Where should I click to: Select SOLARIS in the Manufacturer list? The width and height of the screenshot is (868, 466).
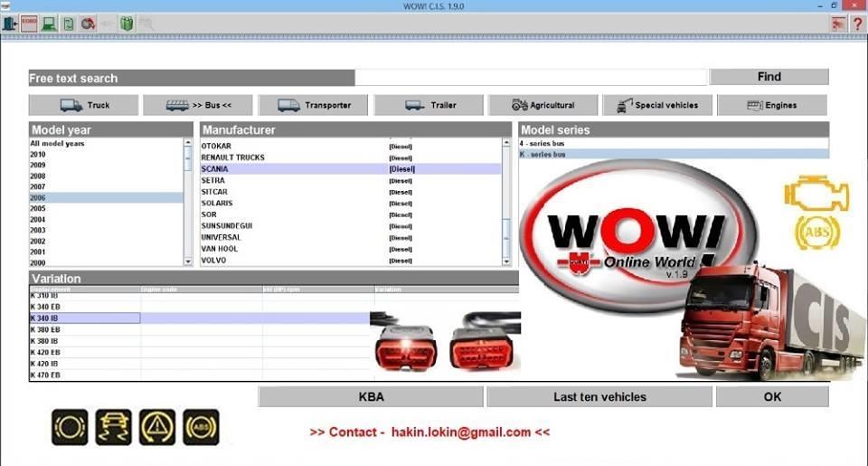[x=351, y=204]
